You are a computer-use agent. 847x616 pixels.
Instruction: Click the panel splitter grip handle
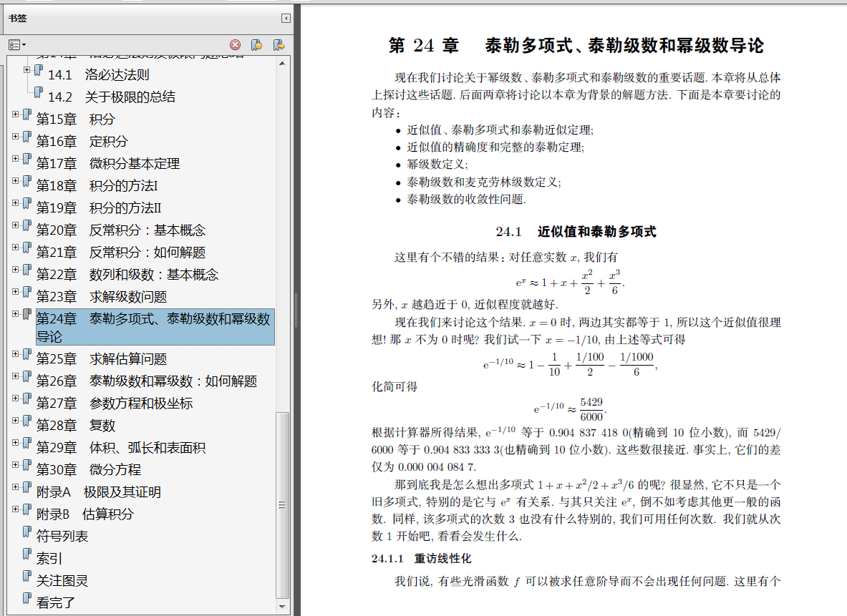click(296, 310)
